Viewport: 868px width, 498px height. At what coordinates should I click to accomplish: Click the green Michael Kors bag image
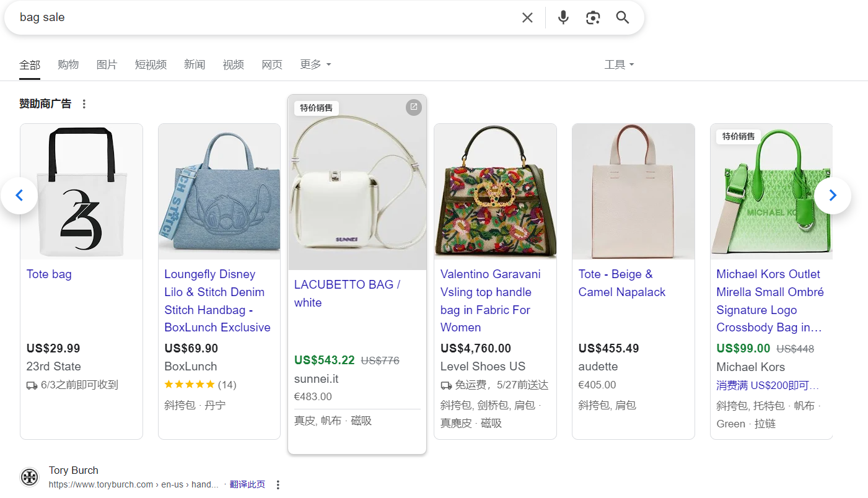771,191
